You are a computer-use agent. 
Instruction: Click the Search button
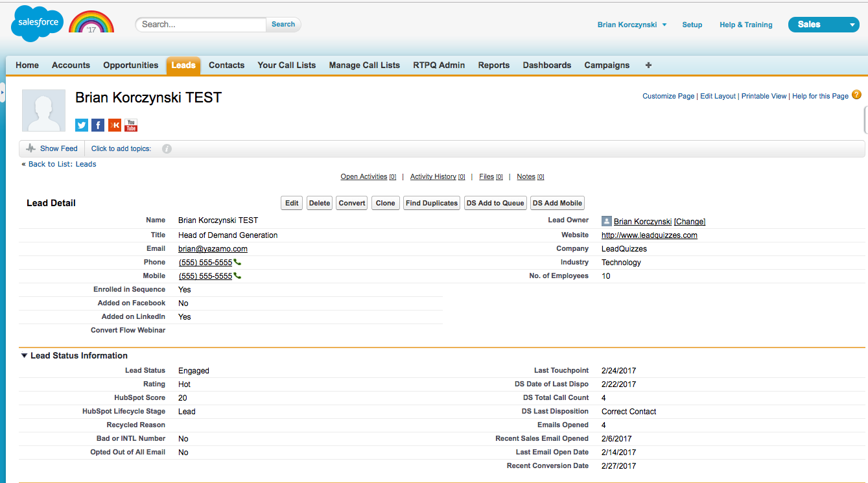(283, 25)
